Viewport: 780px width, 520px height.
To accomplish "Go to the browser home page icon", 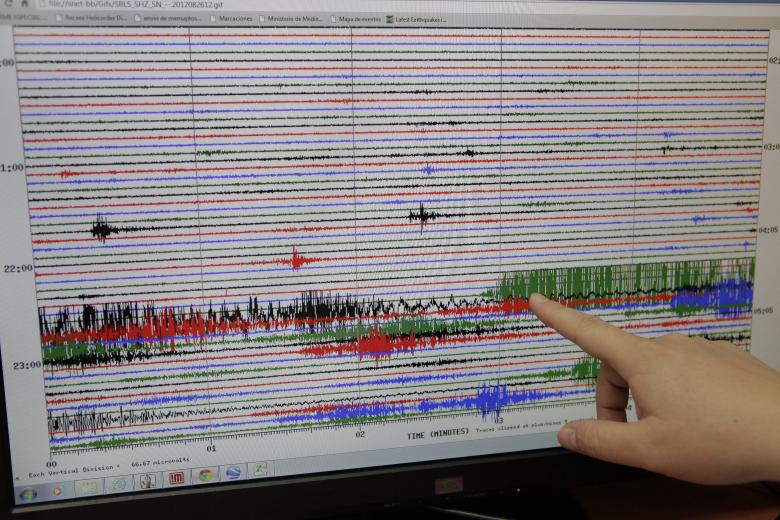I will point(24,3).
